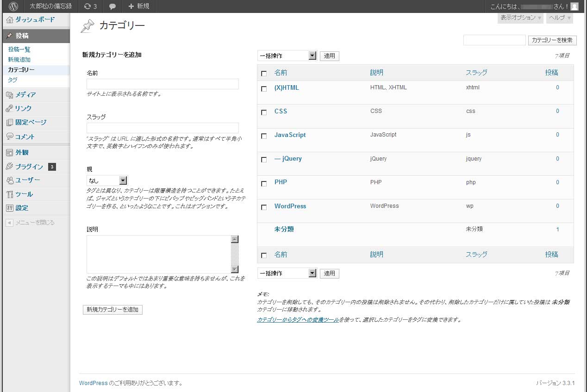Open the top 一括操作 bulk action dropdown

[287, 56]
